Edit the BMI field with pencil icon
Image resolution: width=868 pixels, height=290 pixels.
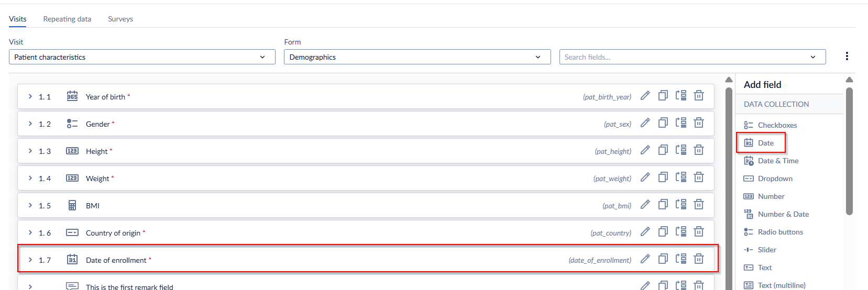[645, 204]
